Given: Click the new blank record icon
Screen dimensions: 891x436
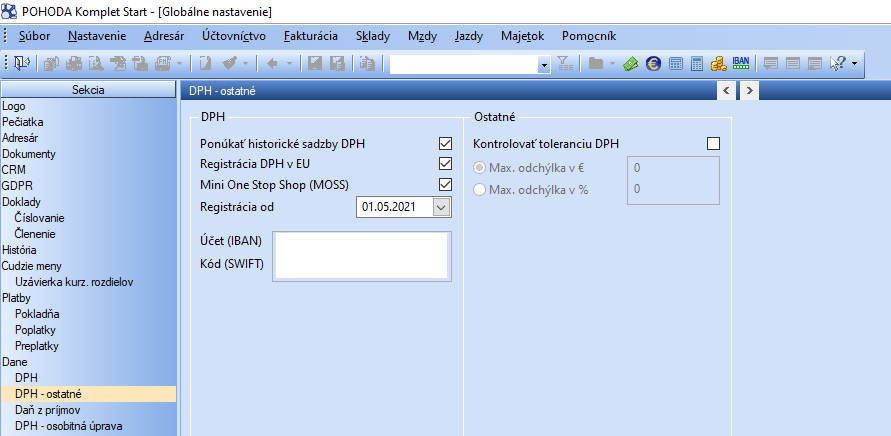Looking at the screenshot, I should [205, 64].
